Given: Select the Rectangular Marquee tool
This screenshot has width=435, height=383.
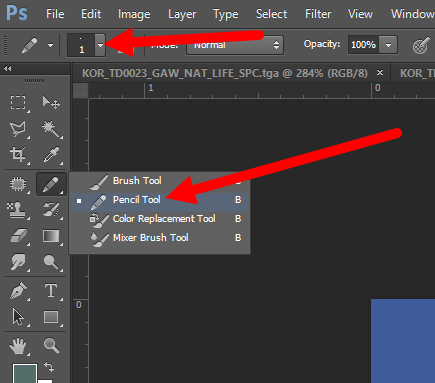Looking at the screenshot, I should pyautogui.click(x=18, y=103).
